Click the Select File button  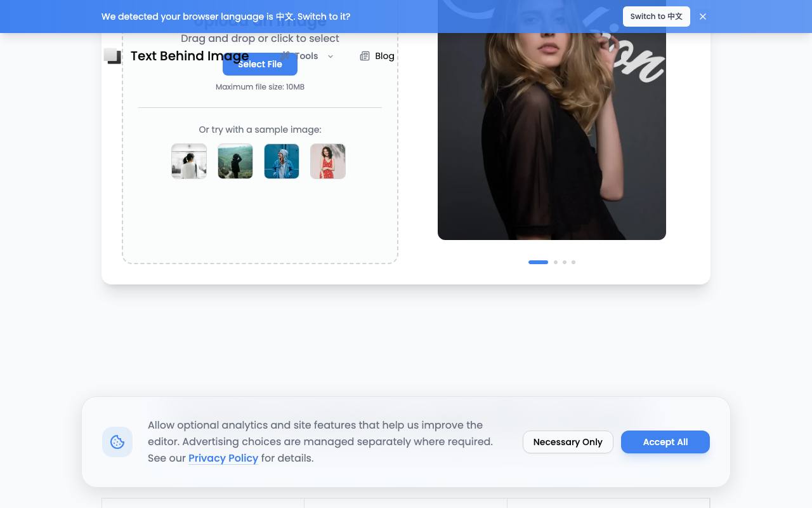pos(260,64)
